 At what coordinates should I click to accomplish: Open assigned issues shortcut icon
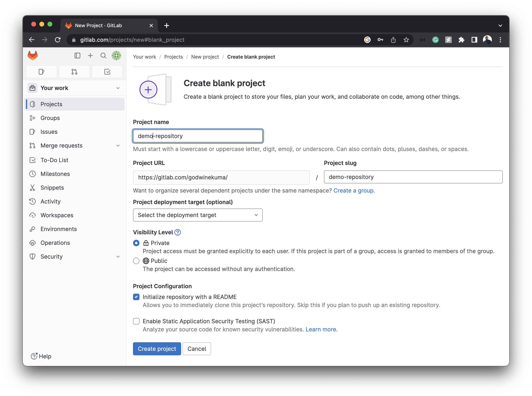(x=41, y=72)
